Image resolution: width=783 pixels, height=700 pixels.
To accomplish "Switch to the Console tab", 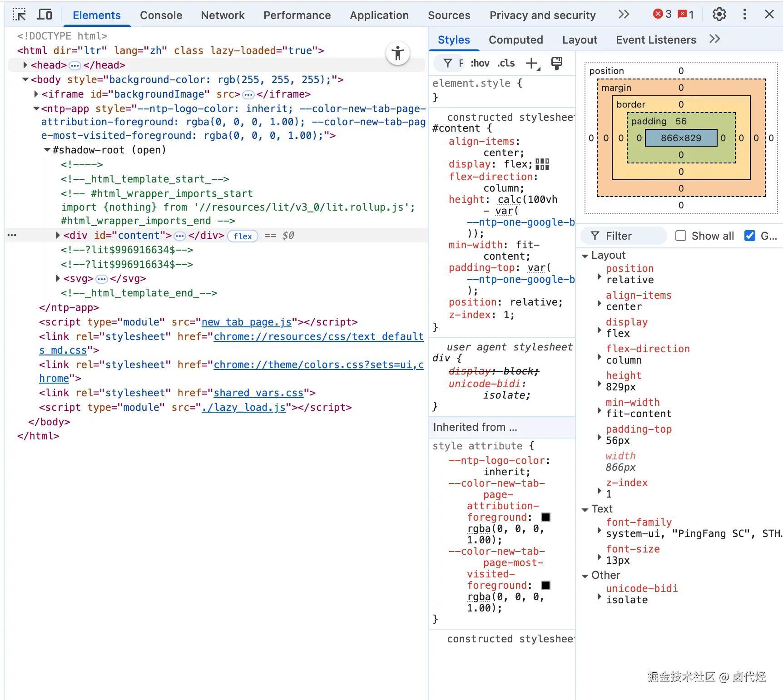I will tap(161, 15).
